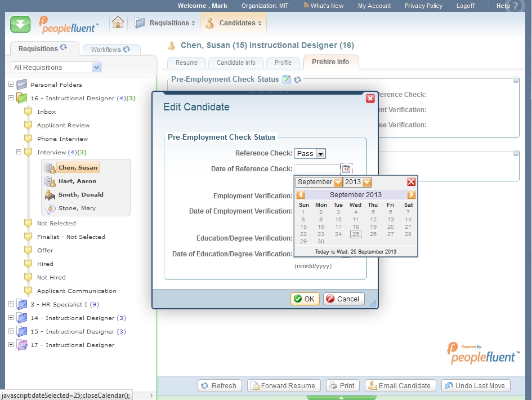Go to next month in calendar
Screen dimensions: 532x400
pos(412,195)
